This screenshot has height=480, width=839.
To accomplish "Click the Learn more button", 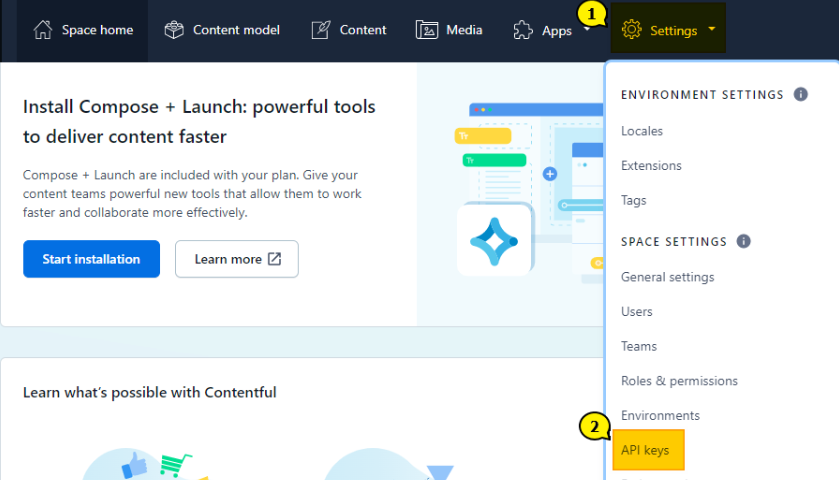I will click(237, 259).
